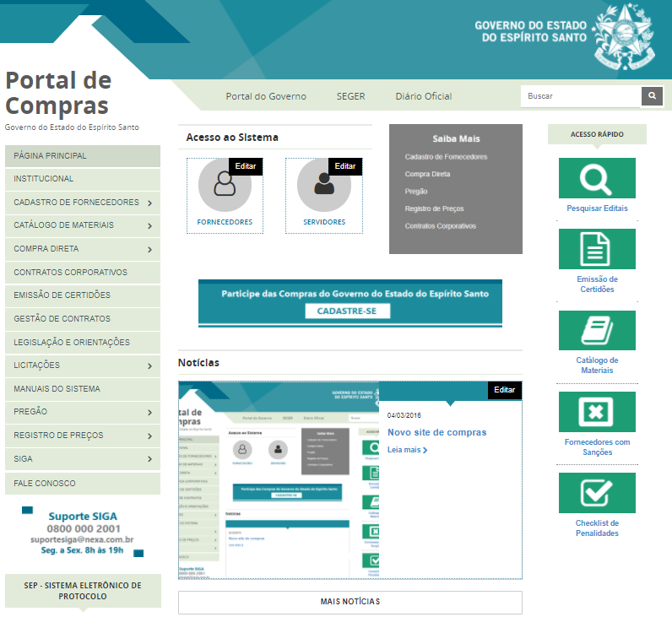
Task: Click the news article screenshot thumbnail
Action: [279, 479]
